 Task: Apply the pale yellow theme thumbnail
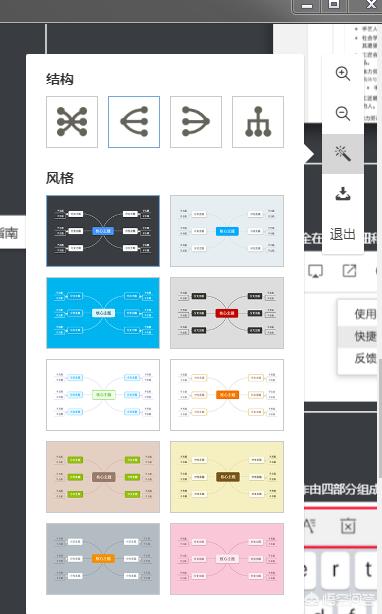[x=227, y=477]
